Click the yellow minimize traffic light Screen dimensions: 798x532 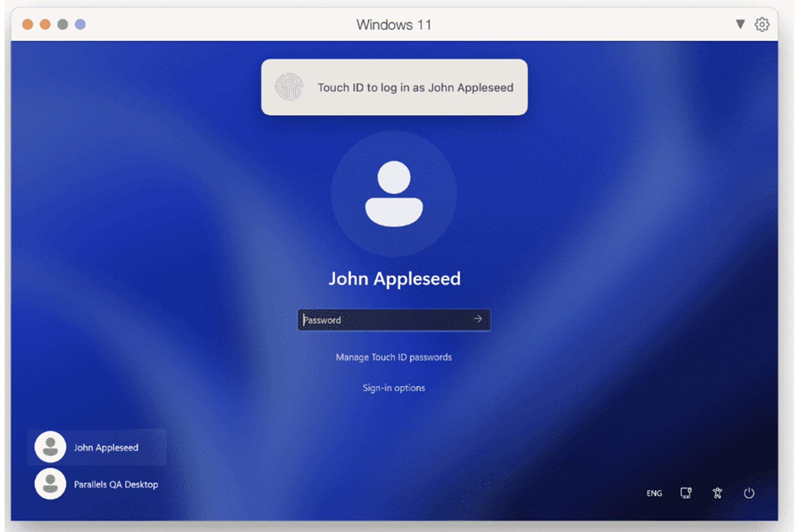point(45,24)
